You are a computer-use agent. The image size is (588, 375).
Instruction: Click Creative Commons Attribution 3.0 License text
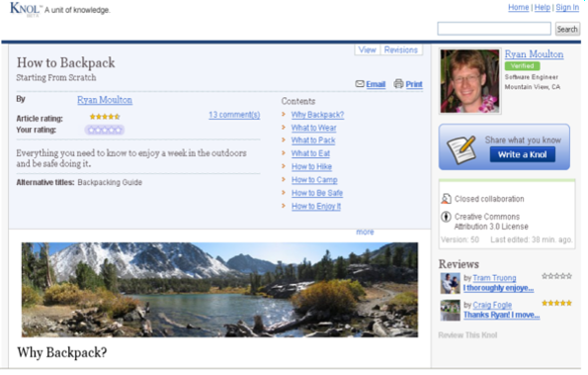click(x=491, y=222)
